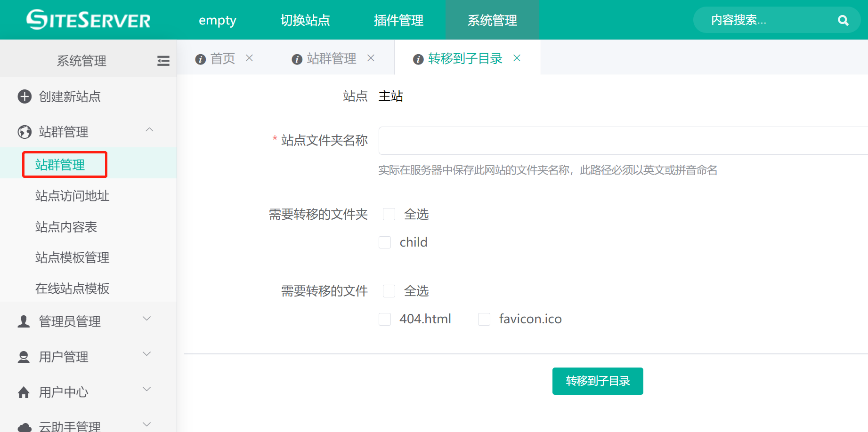868x432 pixels.
Task: Click the globe icon beside 站群管理
Action: point(24,132)
